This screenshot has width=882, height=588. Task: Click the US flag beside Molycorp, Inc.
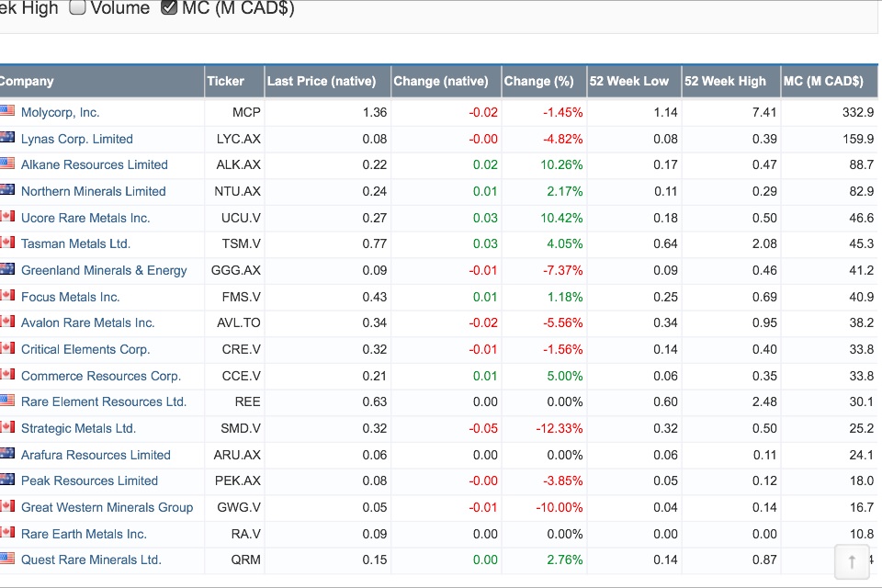[7, 111]
